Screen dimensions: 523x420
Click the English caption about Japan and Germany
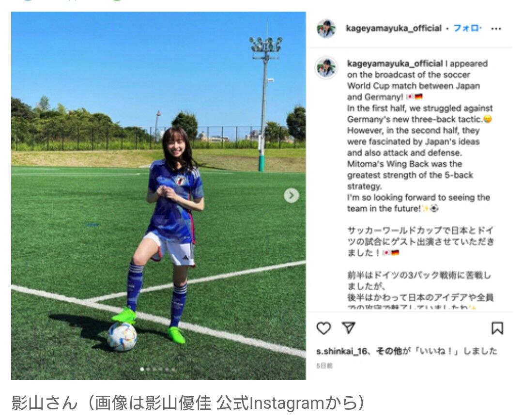[419, 136]
